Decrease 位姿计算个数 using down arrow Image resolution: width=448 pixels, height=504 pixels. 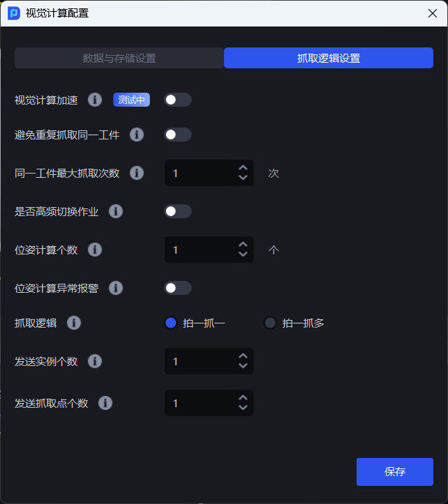click(243, 254)
